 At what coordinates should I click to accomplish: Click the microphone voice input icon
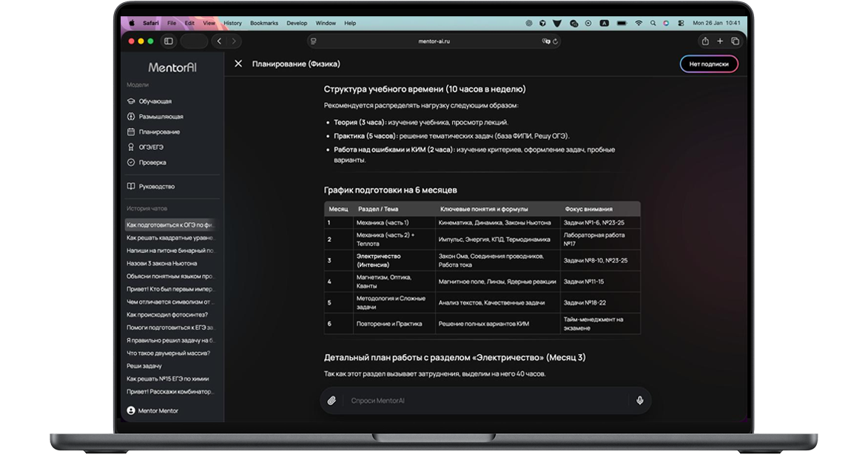(639, 400)
